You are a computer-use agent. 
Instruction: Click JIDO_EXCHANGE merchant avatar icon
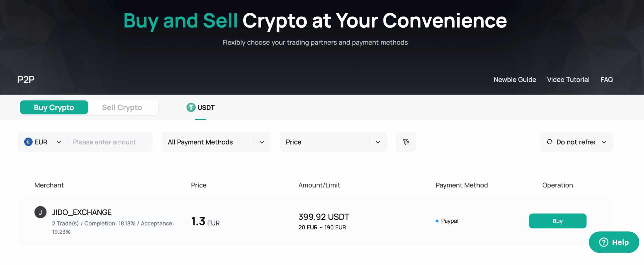[x=40, y=212]
